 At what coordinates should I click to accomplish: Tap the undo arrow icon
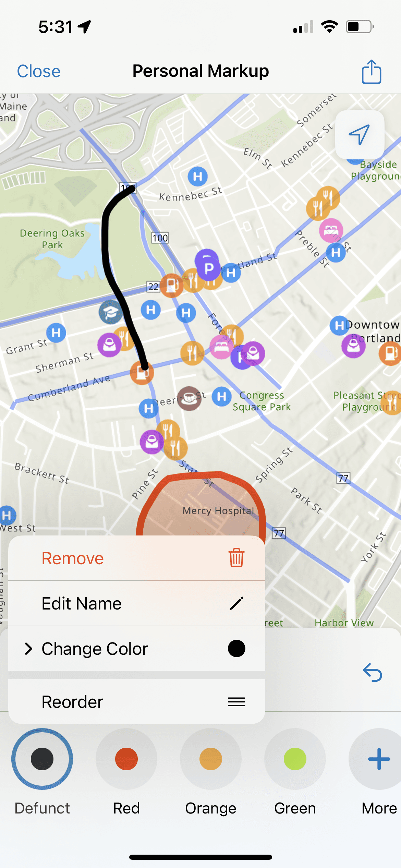(x=373, y=673)
